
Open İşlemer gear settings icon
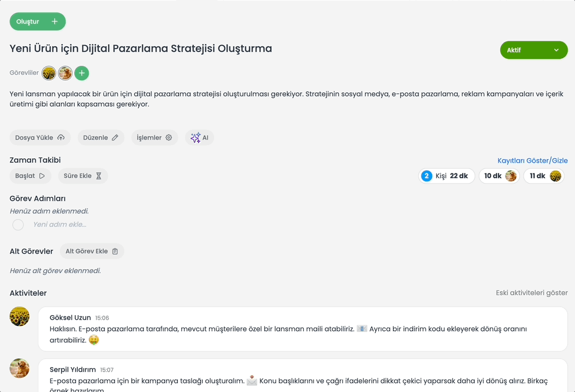(169, 137)
